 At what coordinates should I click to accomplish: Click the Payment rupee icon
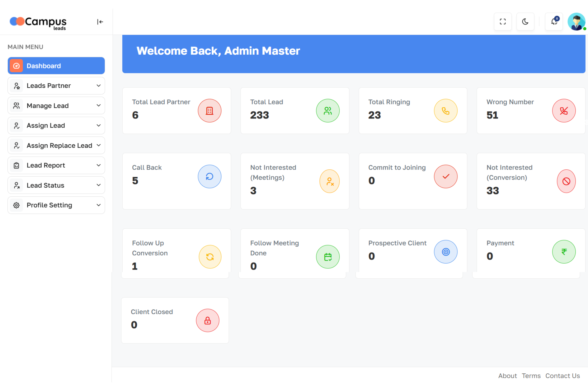coord(564,252)
